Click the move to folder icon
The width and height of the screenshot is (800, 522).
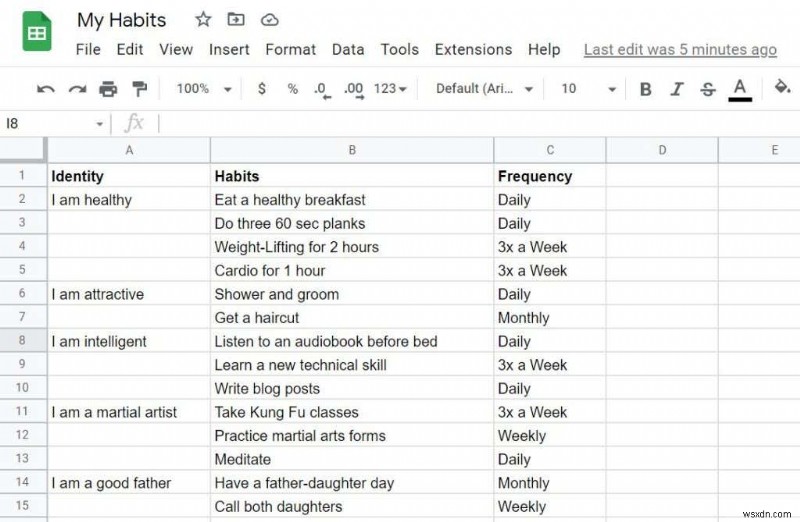coord(236,19)
